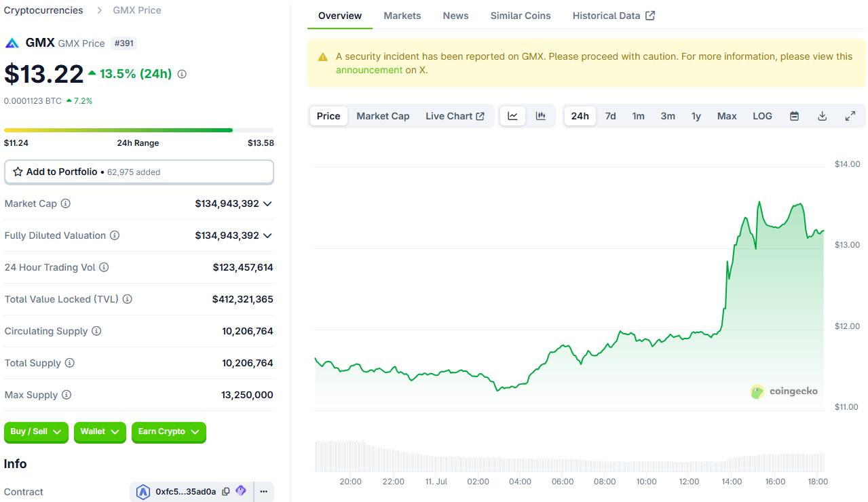Expand Fully Diluted Valuation chevron

(x=267, y=235)
